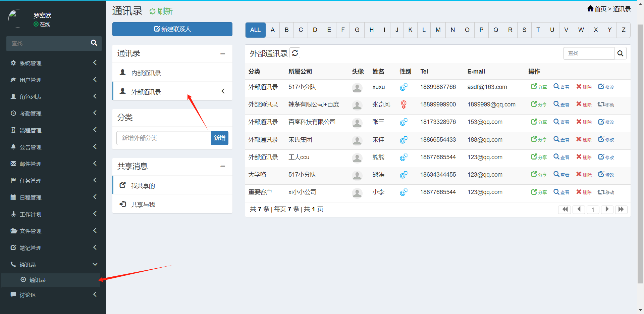Click 新增 to add external category
Image resolution: width=644 pixels, height=314 pixels.
(219, 138)
